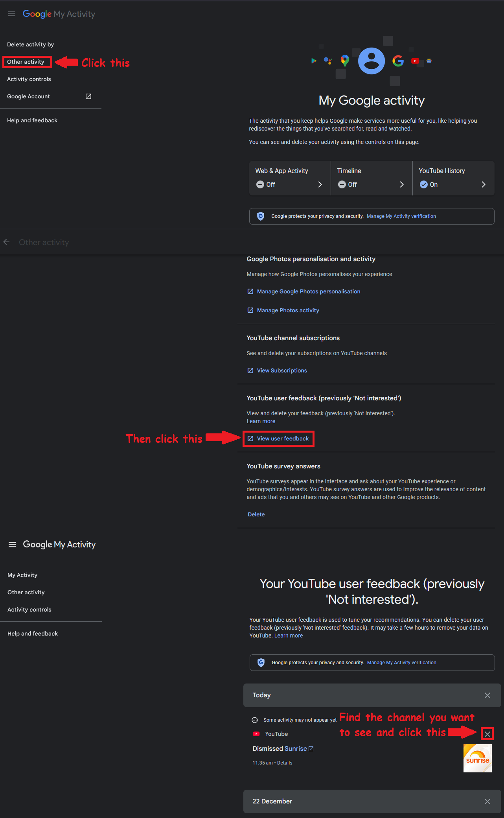Open Help and feedback listed below Google Account

tap(32, 120)
